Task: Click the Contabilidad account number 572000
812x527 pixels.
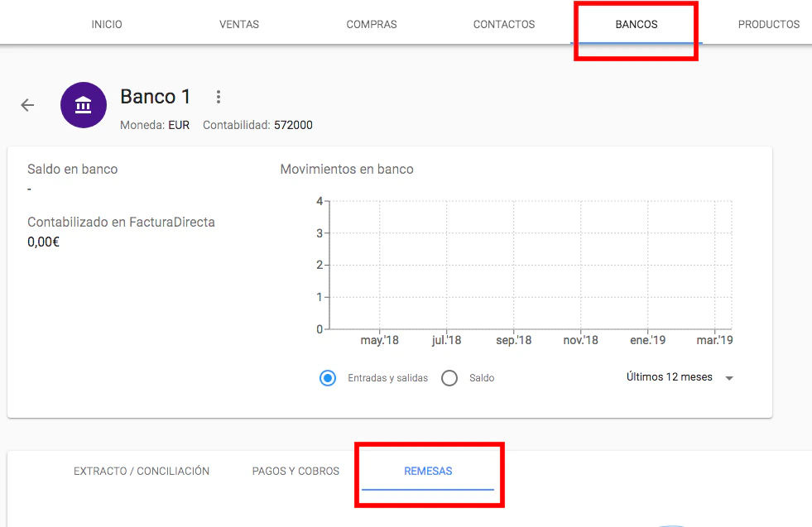Action: (x=293, y=126)
